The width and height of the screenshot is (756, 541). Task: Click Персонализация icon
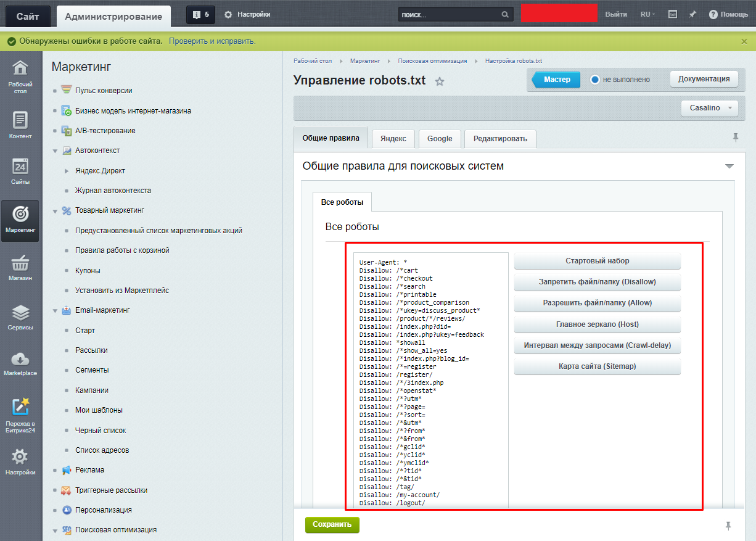click(66, 510)
